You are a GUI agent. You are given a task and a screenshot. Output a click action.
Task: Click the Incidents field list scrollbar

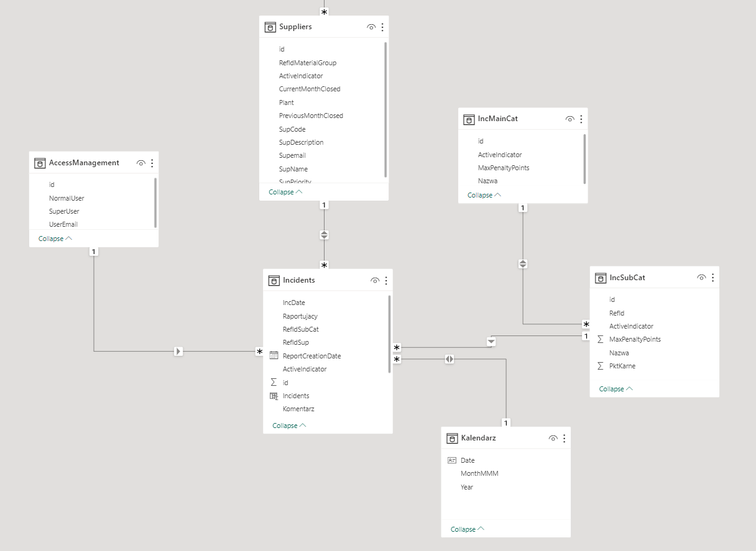[390, 334]
